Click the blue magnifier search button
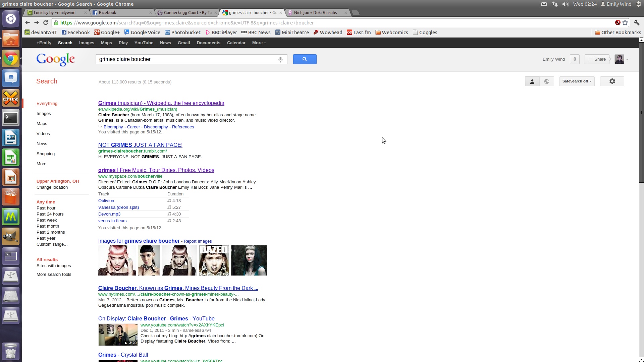The height and width of the screenshot is (362, 644). (305, 59)
